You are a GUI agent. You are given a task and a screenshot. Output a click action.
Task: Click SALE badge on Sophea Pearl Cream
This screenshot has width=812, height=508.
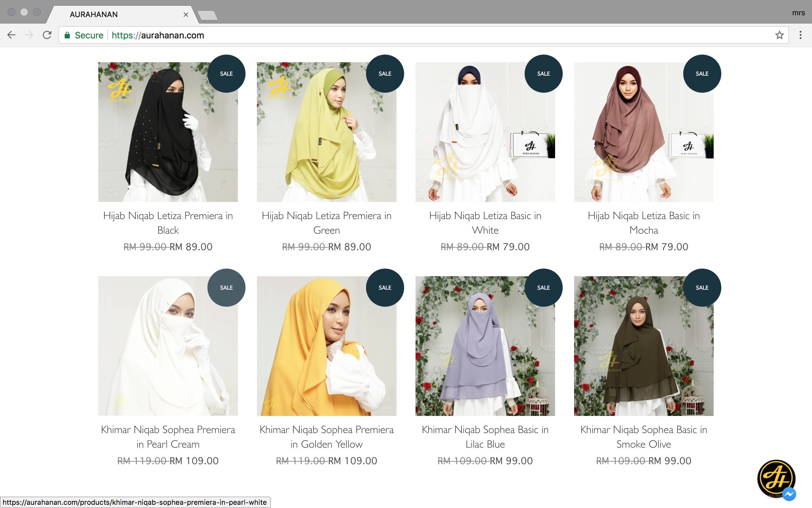point(226,288)
